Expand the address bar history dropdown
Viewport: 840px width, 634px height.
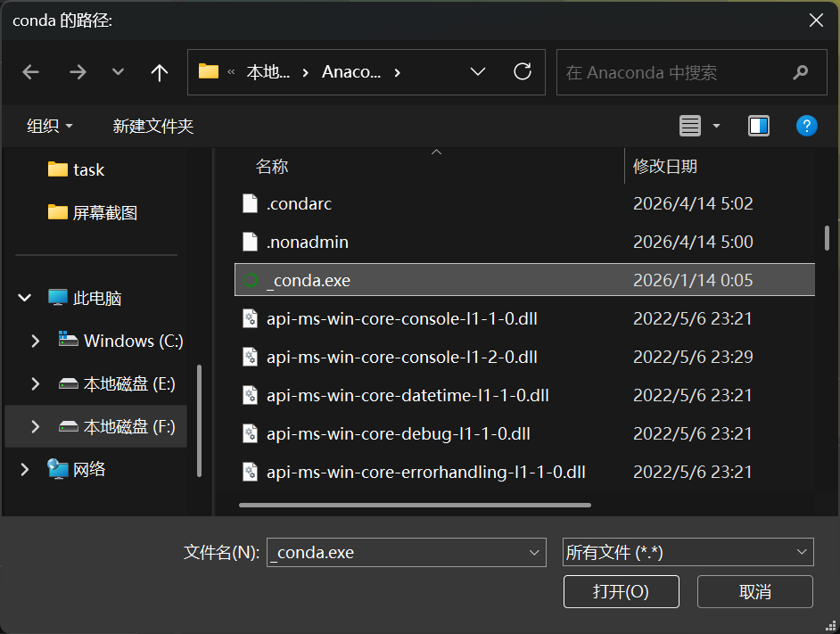point(478,72)
